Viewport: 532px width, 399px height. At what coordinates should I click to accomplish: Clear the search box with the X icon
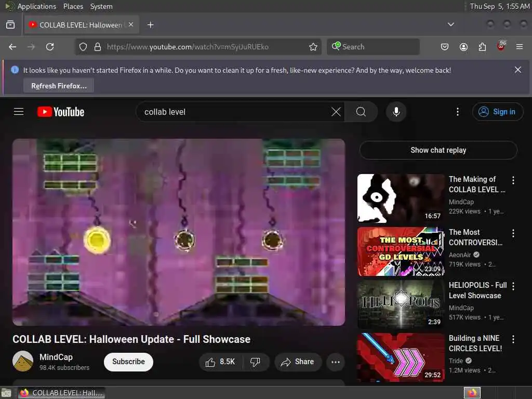[x=336, y=112]
